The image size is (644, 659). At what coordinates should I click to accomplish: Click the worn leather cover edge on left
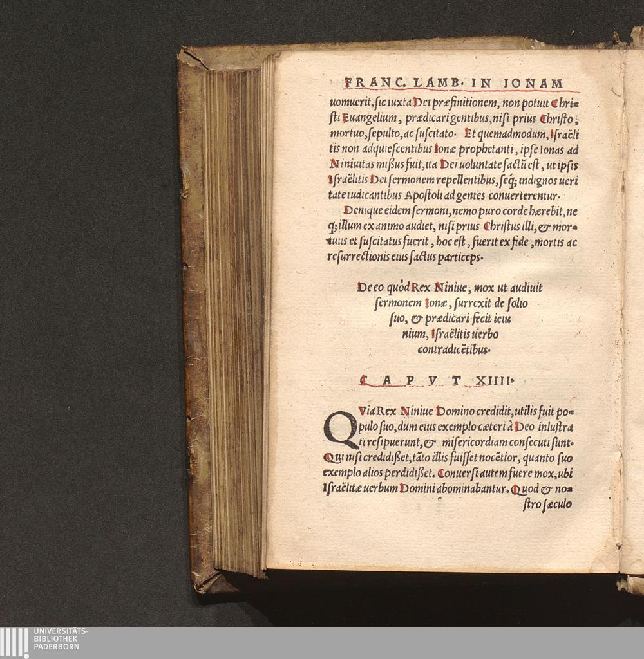coord(191,322)
